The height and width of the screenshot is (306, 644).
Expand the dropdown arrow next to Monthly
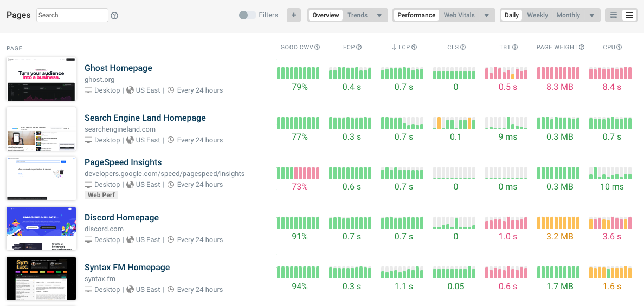(591, 15)
